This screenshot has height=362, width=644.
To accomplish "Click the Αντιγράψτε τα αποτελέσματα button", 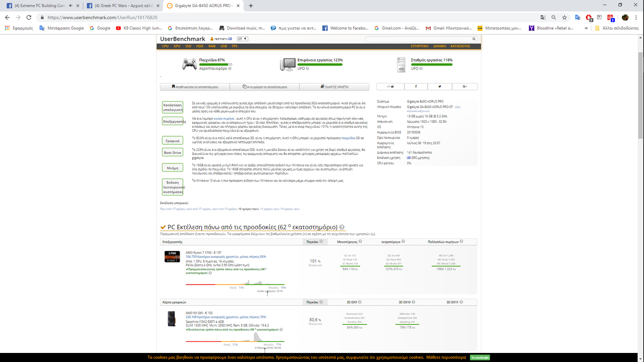I will (x=265, y=86).
